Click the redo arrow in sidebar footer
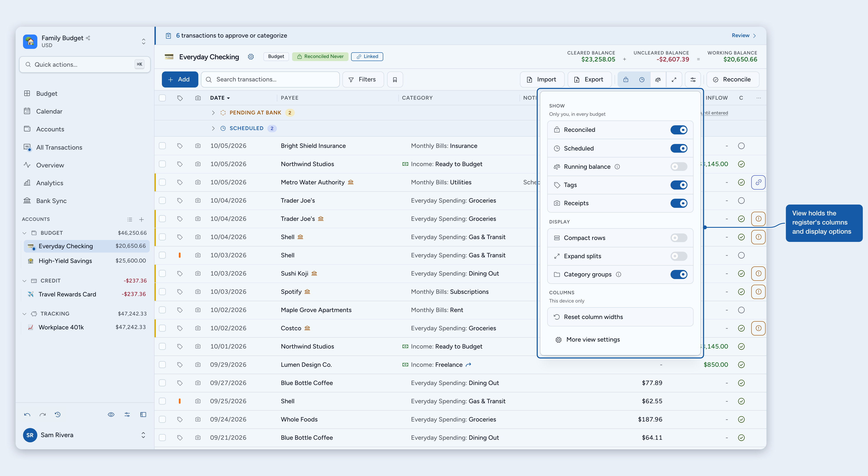This screenshot has height=476, width=868. coord(43,415)
